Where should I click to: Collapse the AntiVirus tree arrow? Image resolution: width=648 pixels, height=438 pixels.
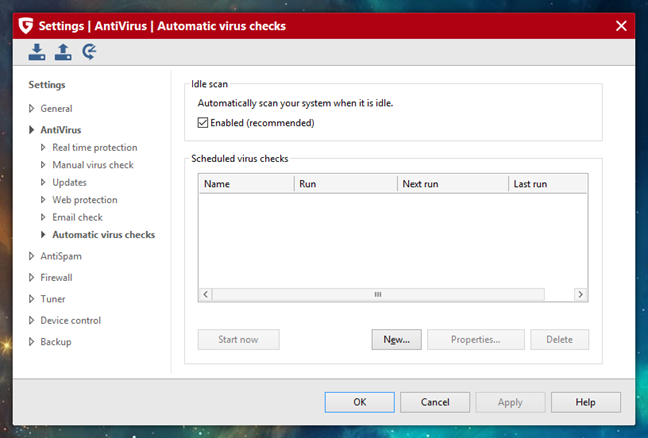pos(31,130)
